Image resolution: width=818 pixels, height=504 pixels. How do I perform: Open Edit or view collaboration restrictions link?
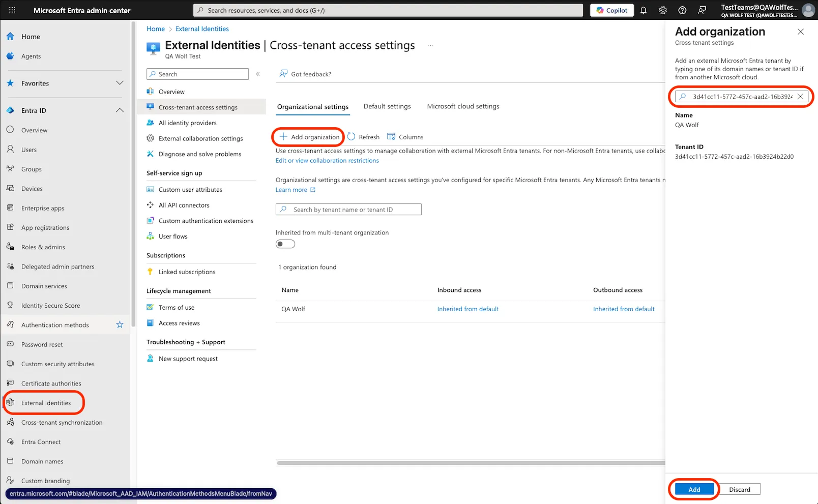point(327,161)
